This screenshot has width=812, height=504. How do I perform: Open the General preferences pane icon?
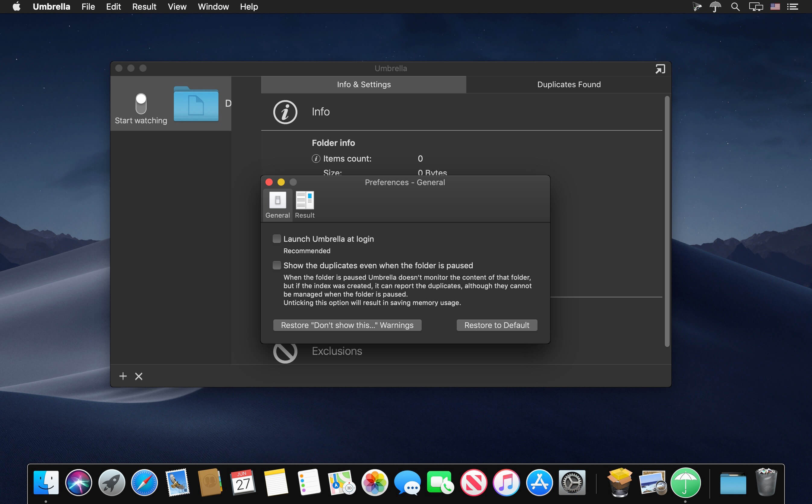click(x=278, y=204)
